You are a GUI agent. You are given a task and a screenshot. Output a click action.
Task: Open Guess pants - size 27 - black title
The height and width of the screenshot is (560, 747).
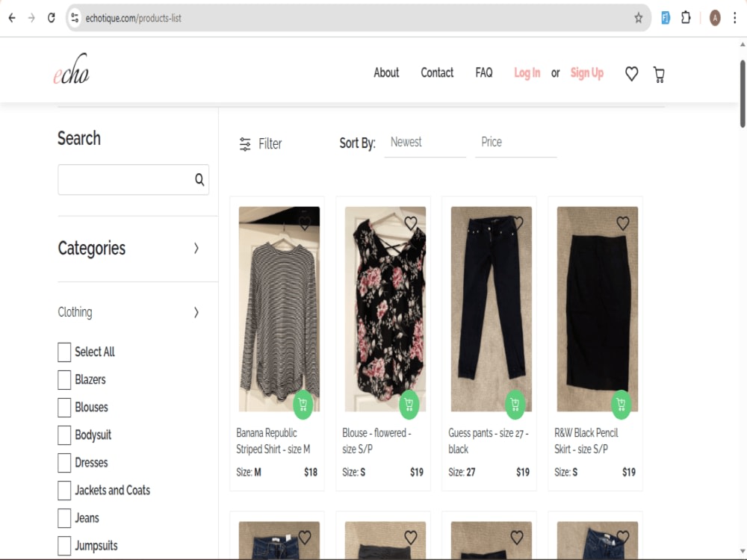(489, 441)
